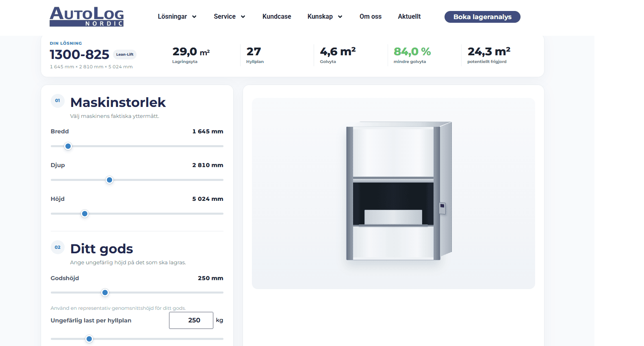Click the Ungefärlig last per hyllplan label
Viewport: 644px width, 346px height.
91,320
